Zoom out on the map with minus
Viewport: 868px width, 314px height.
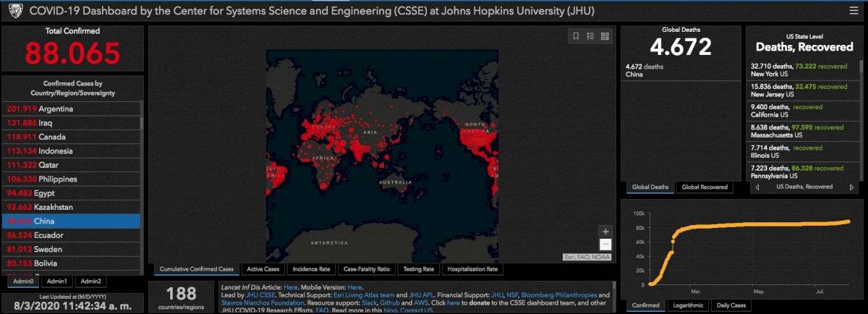[x=605, y=245]
